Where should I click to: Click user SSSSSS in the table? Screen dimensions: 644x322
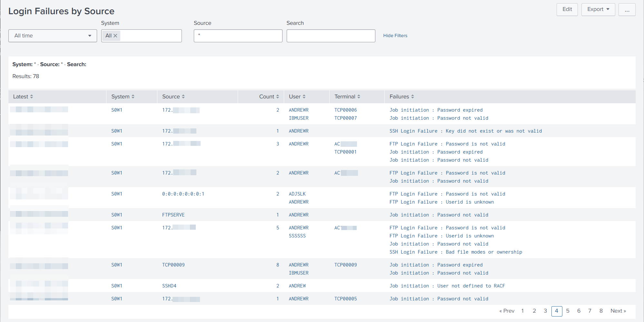pos(297,236)
